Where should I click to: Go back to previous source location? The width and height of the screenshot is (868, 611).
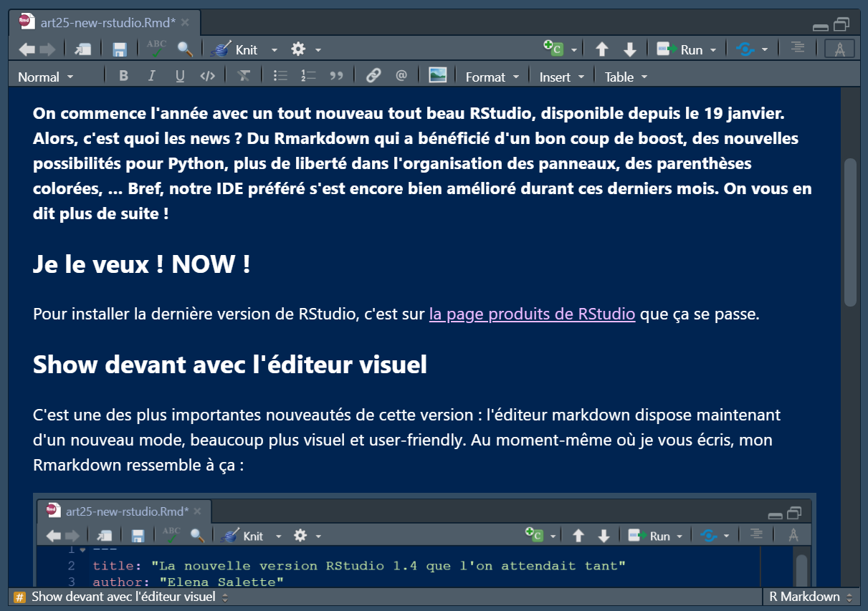27,49
